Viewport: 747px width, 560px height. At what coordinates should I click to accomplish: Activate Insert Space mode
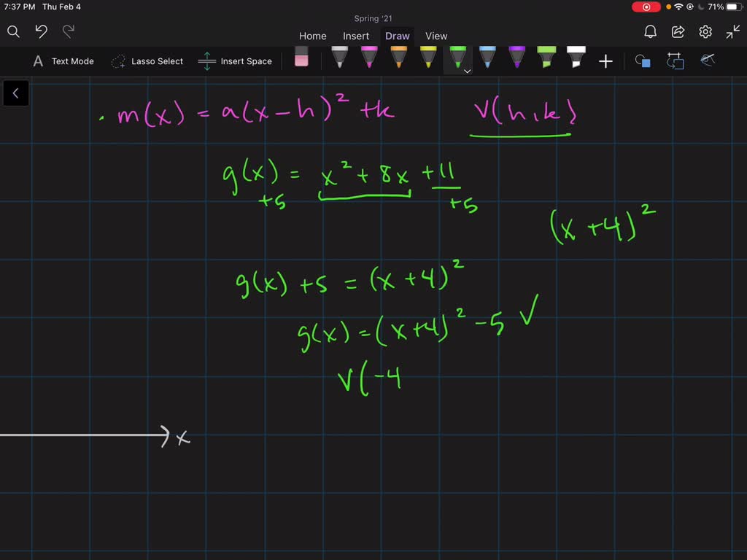[x=236, y=61]
